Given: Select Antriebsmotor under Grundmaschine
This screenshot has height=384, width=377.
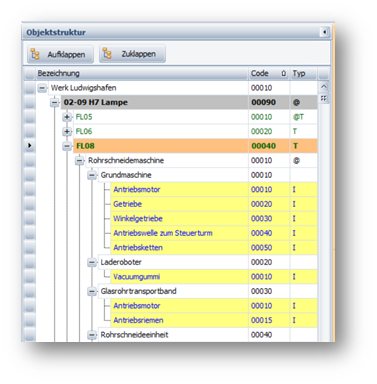Looking at the screenshot, I should pos(137,190).
